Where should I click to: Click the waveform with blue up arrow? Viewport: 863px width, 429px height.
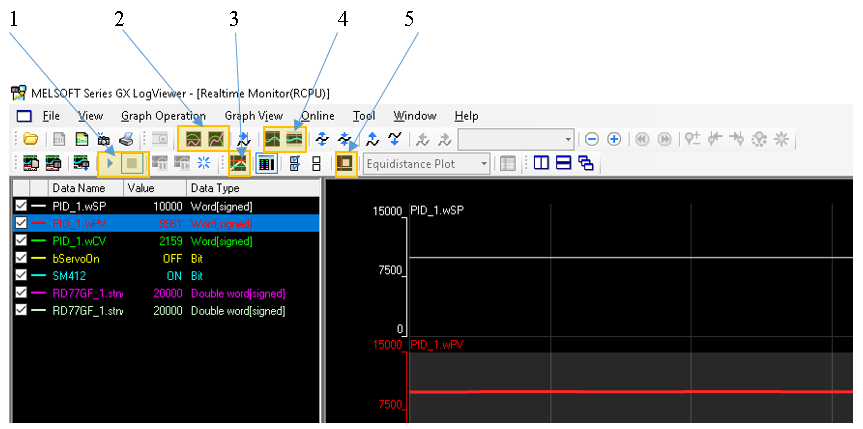373,139
